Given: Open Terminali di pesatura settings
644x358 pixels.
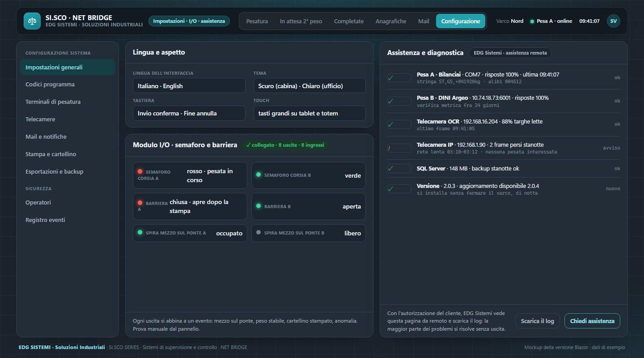Looking at the screenshot, I should (x=68, y=102).
